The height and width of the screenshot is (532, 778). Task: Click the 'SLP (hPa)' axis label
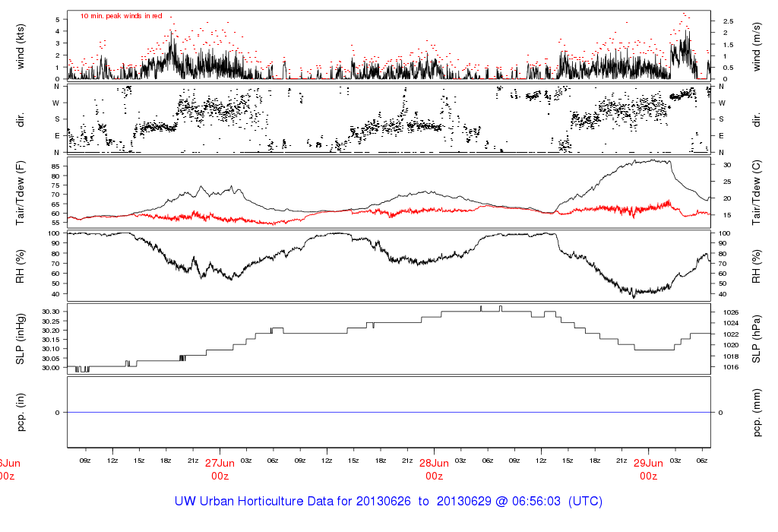(x=757, y=338)
